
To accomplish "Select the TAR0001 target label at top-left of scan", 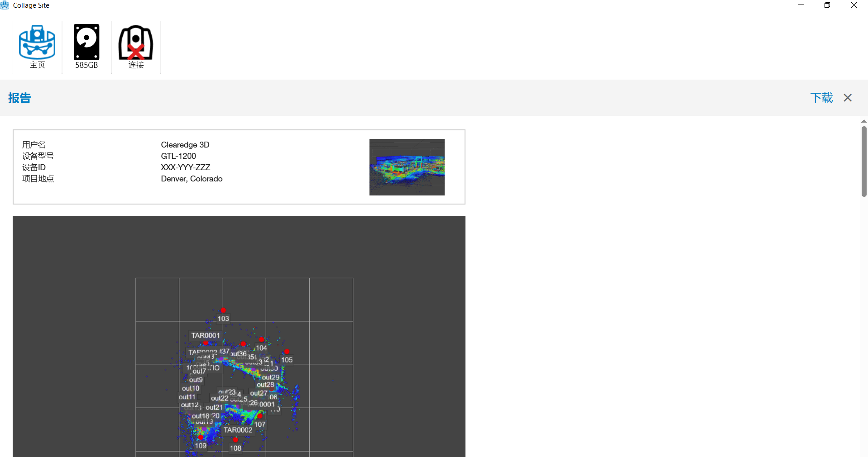I will tap(205, 335).
